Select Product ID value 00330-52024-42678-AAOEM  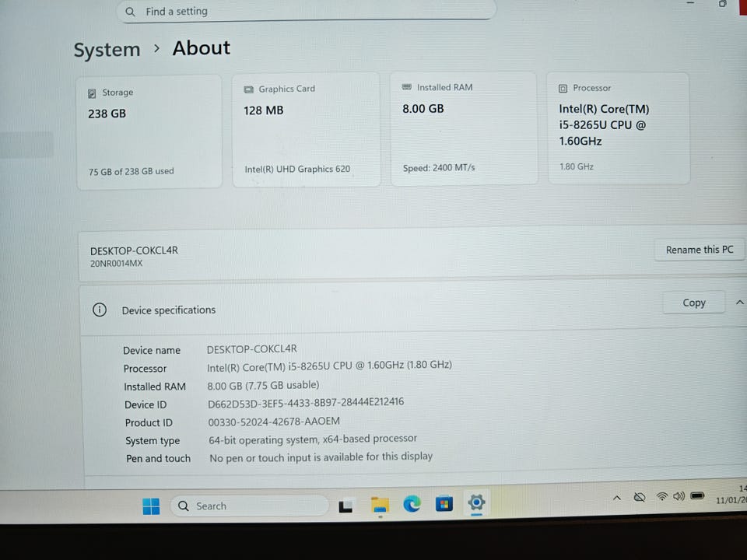click(274, 422)
